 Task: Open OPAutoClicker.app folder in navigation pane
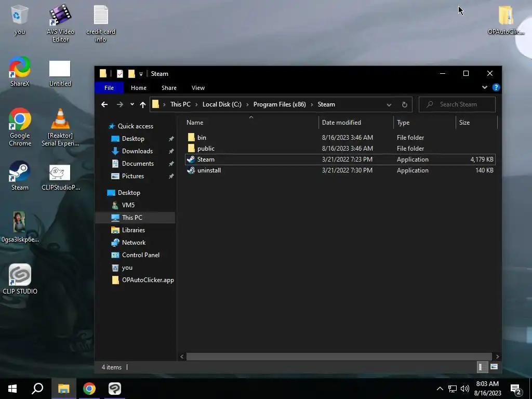point(148,280)
